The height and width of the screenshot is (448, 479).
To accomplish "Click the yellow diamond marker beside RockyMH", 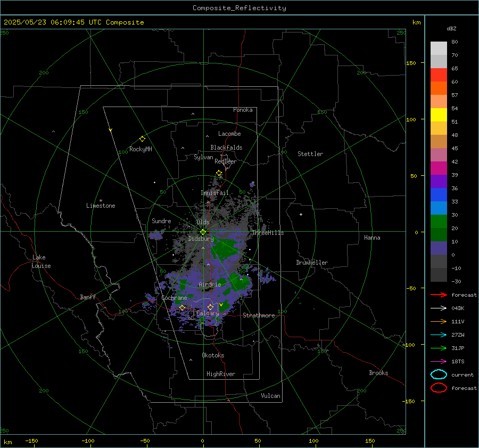I will pyautogui.click(x=142, y=139).
